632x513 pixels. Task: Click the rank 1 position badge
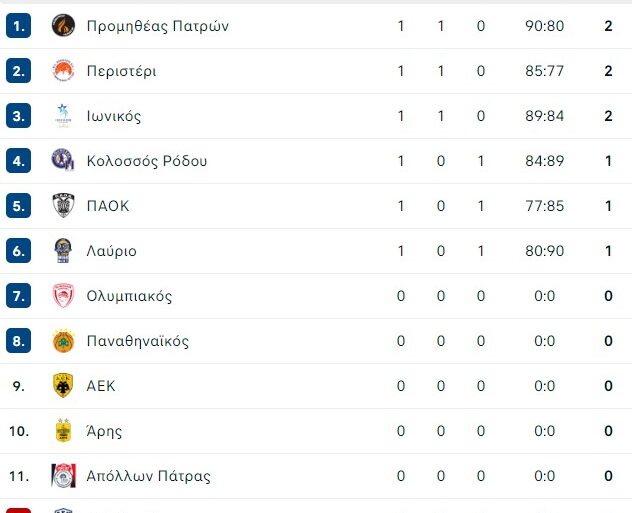(19, 26)
